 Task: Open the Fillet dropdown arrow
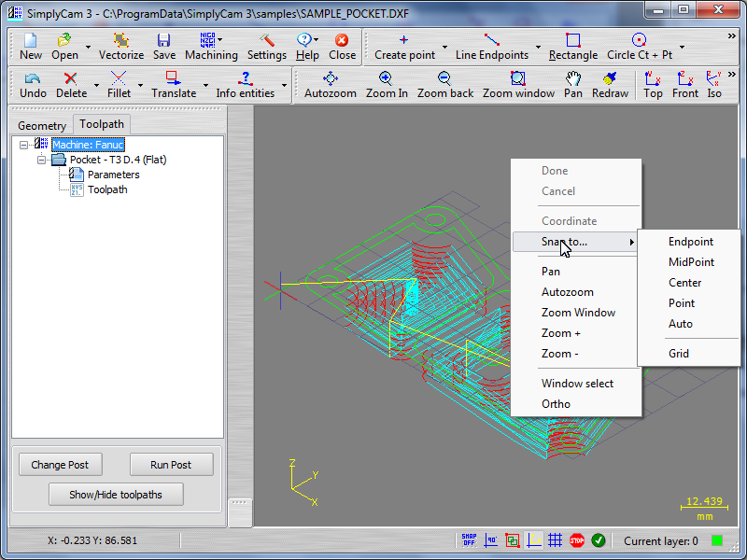[141, 85]
